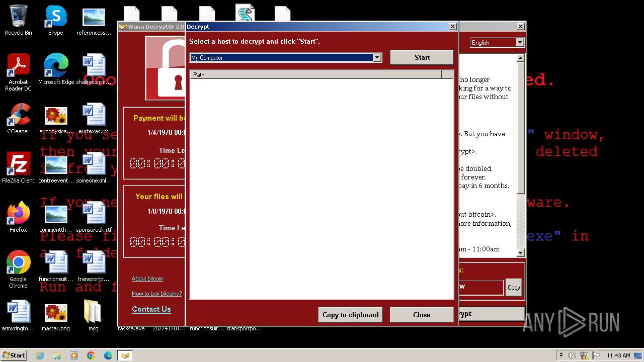Image resolution: width=644 pixels, height=362 pixels.
Task: Launch Google Chrome desktop shortcut
Action: pyautogui.click(x=18, y=269)
